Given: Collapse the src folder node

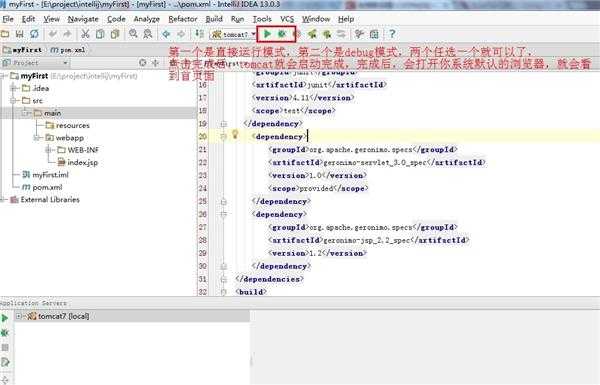Looking at the screenshot, I should (14, 101).
